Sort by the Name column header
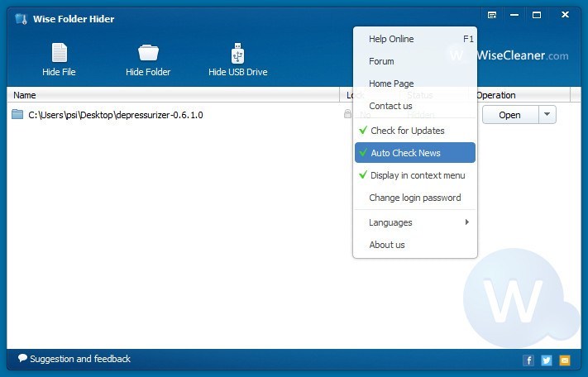This screenshot has width=588, height=377. click(x=173, y=95)
